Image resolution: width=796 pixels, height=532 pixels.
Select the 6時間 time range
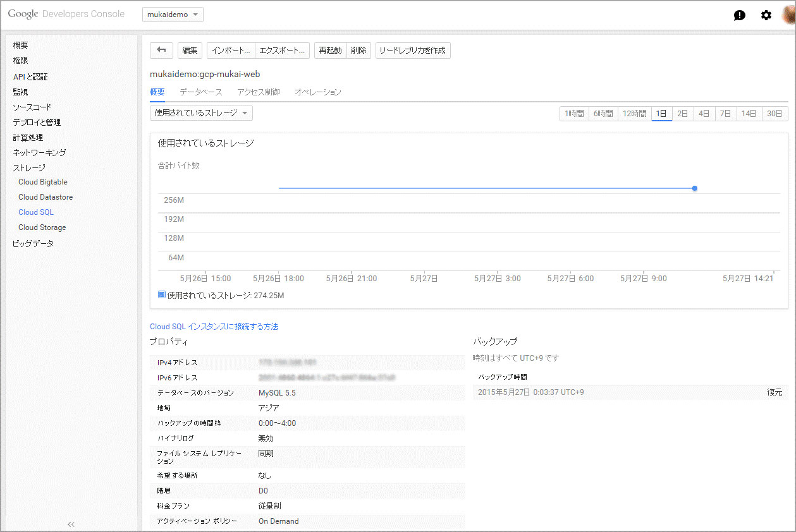click(603, 114)
